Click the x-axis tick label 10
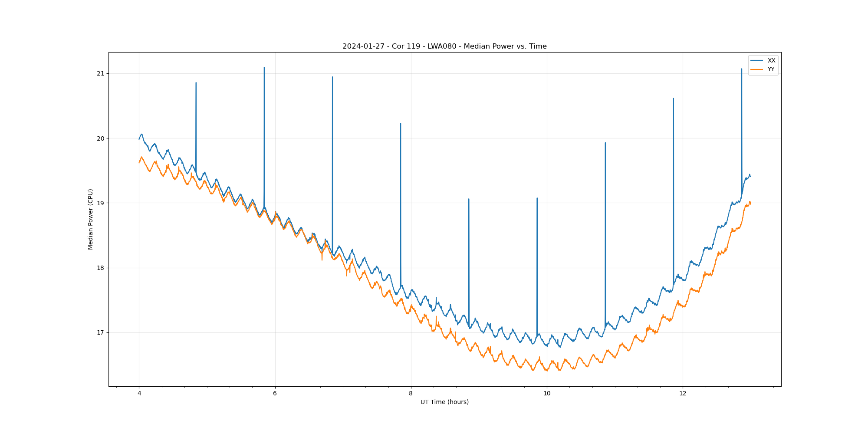868x434 pixels. coord(547,394)
